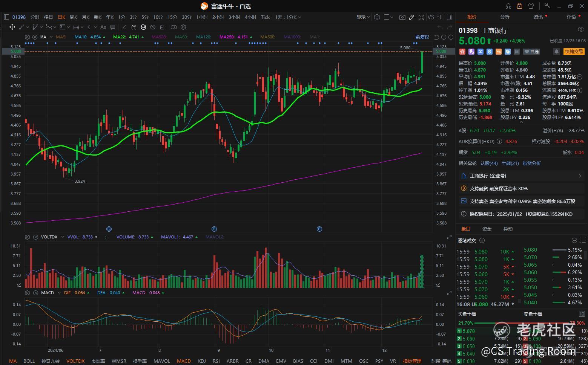Open 街货分析 analysis link
Image resolution: width=588 pixels, height=365 pixels.
coord(531,163)
